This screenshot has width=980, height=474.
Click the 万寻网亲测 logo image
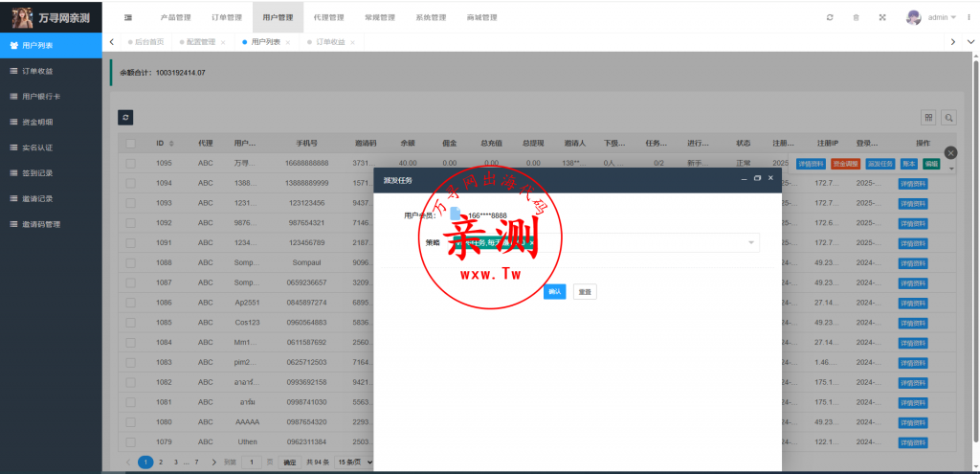point(23,17)
